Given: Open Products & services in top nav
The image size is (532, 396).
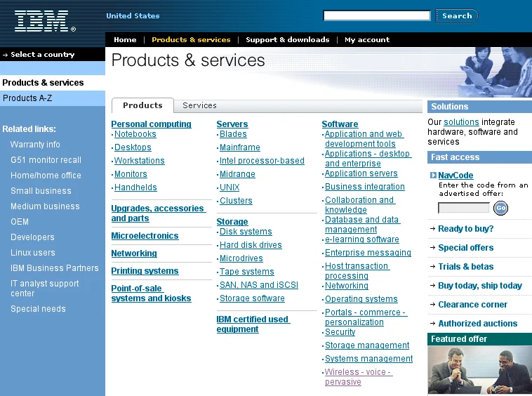Looking at the screenshot, I should [191, 40].
